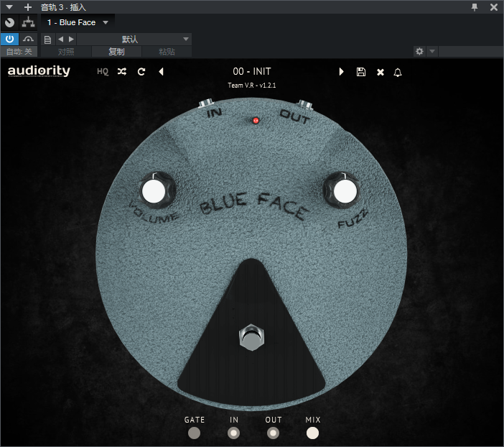Close the plugin window
This screenshot has height=447, width=504.
(x=494, y=7)
